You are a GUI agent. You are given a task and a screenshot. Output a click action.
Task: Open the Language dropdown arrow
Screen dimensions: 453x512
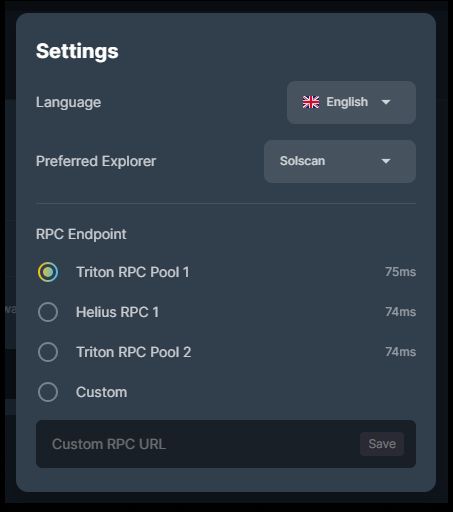[x=386, y=102]
